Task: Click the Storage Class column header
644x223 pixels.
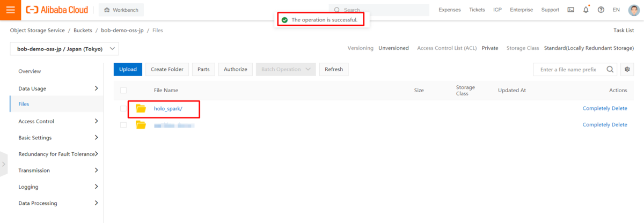Action: coord(465,91)
